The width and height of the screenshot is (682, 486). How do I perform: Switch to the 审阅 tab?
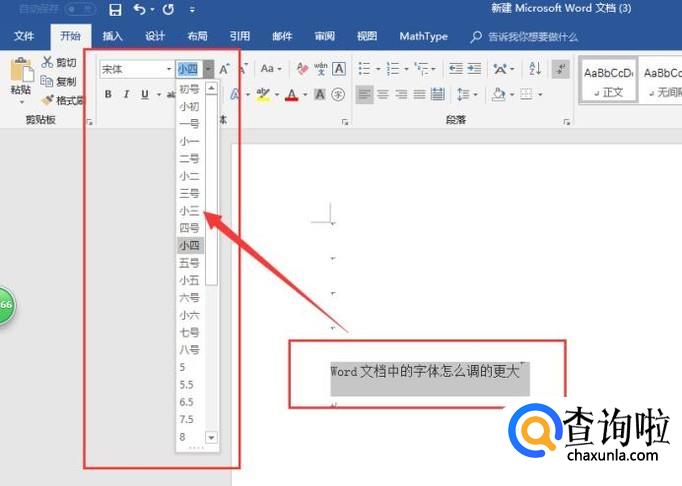click(324, 36)
